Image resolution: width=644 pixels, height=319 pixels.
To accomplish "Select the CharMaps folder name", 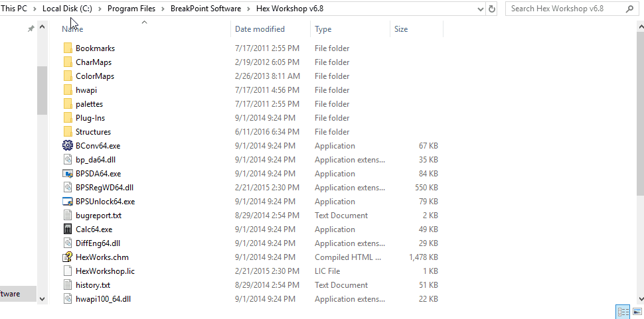I will [x=94, y=62].
